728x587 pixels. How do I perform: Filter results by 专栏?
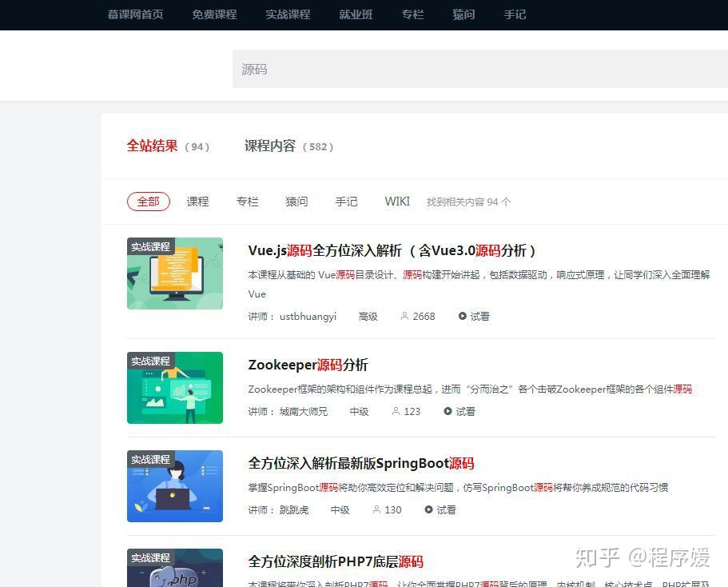(x=248, y=202)
